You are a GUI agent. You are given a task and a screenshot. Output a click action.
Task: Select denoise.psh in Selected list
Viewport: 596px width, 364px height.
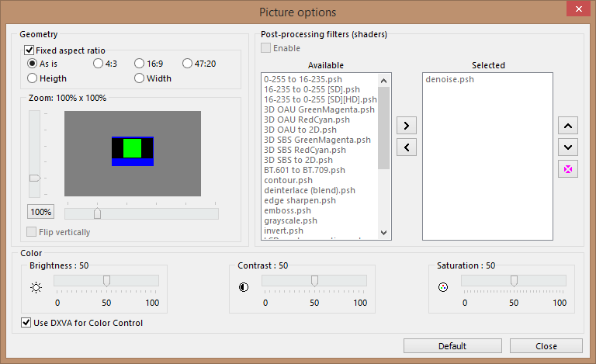click(x=449, y=79)
